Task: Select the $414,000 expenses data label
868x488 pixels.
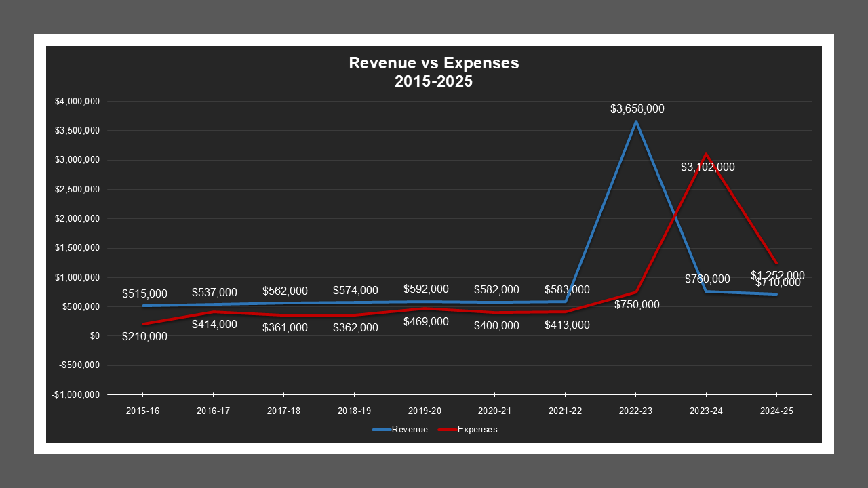Action: [214, 325]
